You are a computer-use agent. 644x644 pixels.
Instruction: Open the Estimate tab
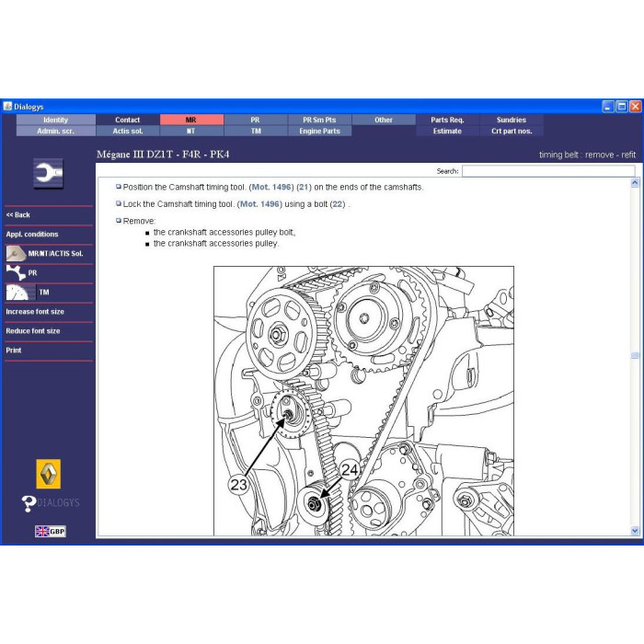click(x=448, y=131)
